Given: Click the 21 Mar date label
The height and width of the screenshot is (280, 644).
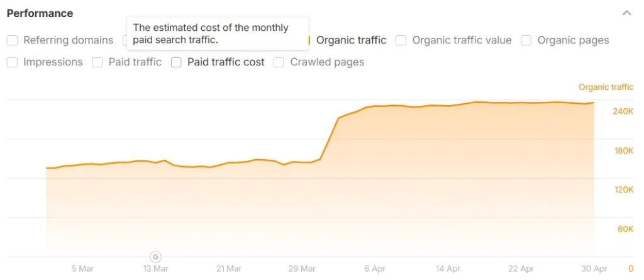Looking at the screenshot, I should [x=228, y=269].
